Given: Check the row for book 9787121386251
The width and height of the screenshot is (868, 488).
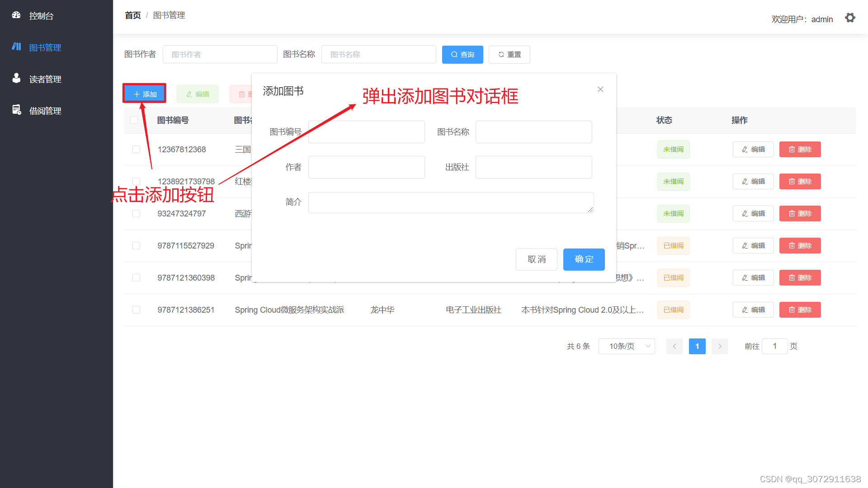Looking at the screenshot, I should [136, 310].
